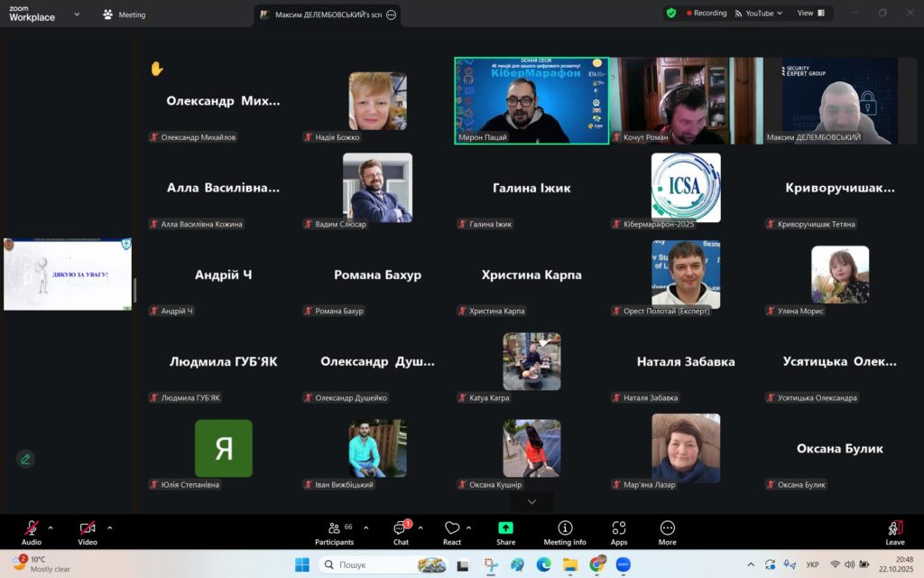Open the View layout menu

point(805,14)
